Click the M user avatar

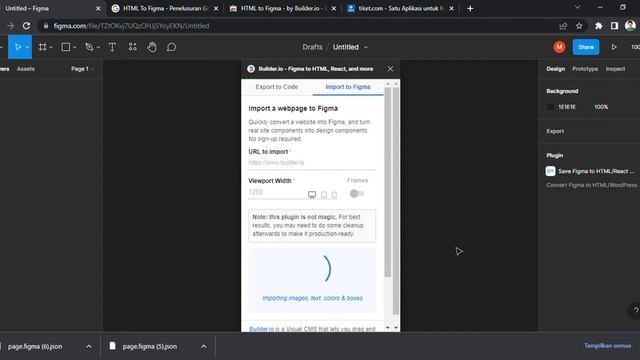tap(559, 47)
